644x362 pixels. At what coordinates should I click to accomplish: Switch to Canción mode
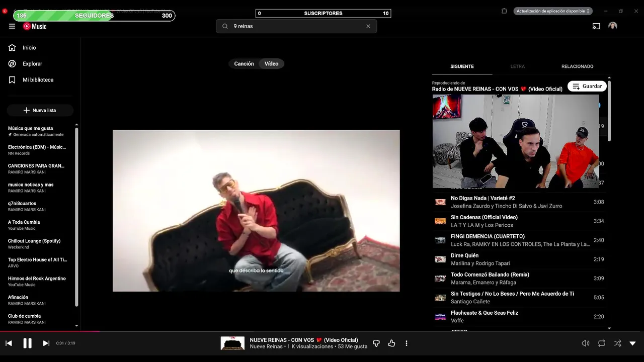coord(244,64)
